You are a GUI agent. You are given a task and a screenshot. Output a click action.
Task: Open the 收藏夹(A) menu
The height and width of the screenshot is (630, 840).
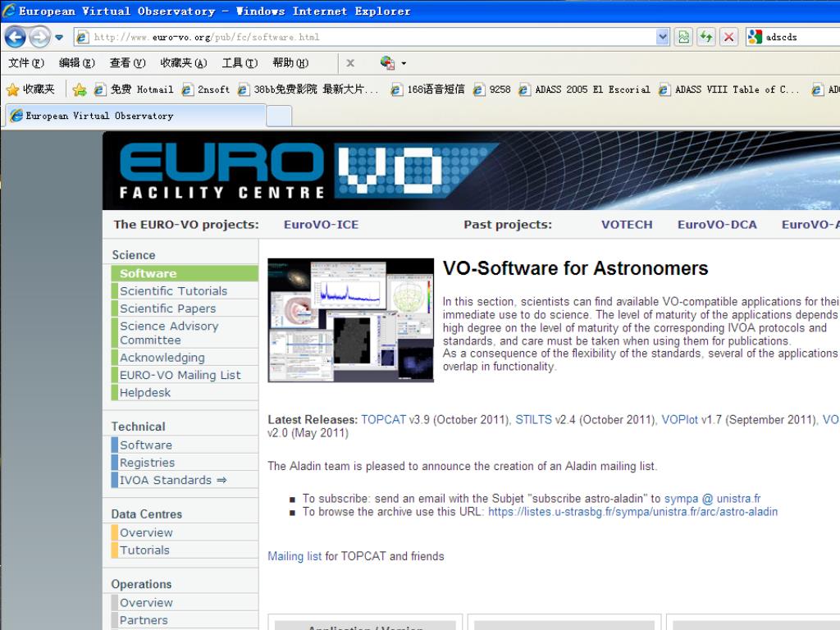click(x=183, y=63)
